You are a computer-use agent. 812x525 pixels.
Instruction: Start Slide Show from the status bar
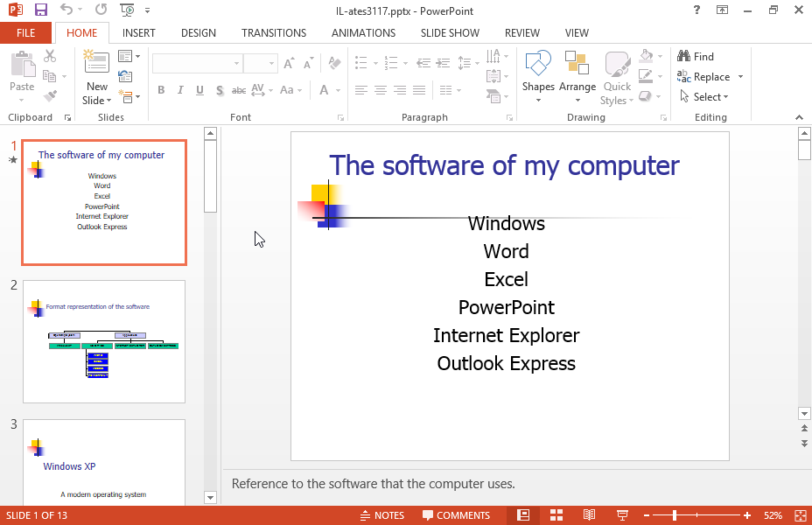point(622,515)
